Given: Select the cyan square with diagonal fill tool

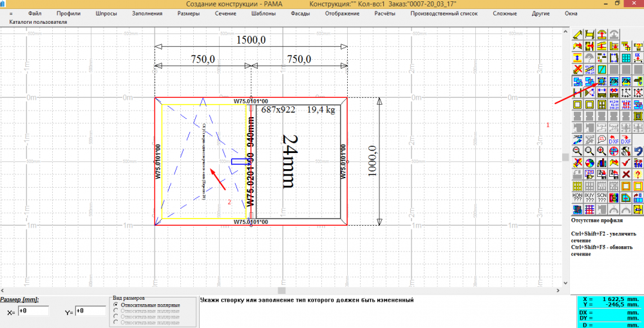Looking at the screenshot, I should pos(601,69).
